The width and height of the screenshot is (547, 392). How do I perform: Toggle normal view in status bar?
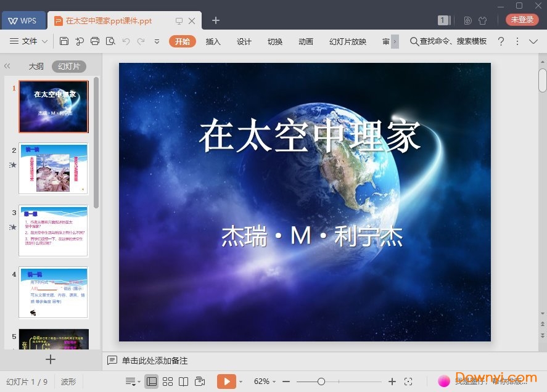coord(152,382)
